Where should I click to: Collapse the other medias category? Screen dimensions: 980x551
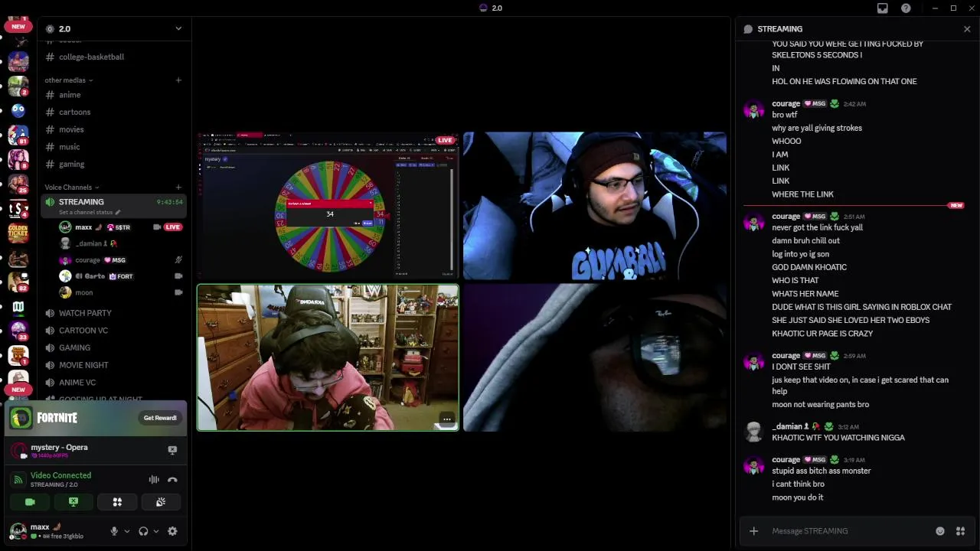(68, 80)
